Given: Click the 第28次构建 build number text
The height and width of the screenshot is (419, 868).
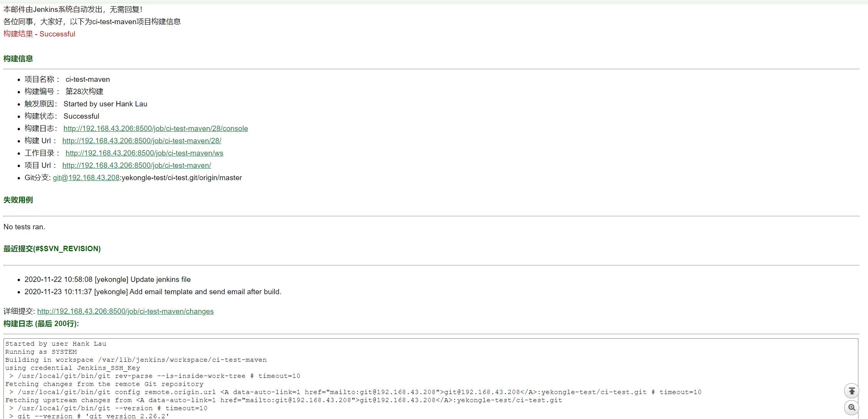Looking at the screenshot, I should [84, 92].
